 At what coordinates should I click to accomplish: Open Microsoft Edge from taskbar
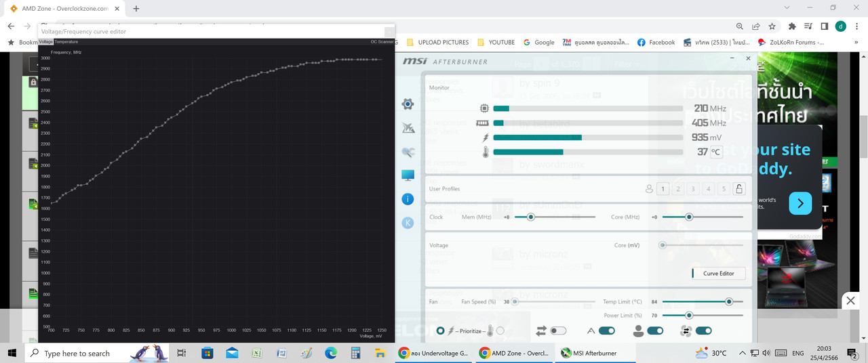click(331, 353)
